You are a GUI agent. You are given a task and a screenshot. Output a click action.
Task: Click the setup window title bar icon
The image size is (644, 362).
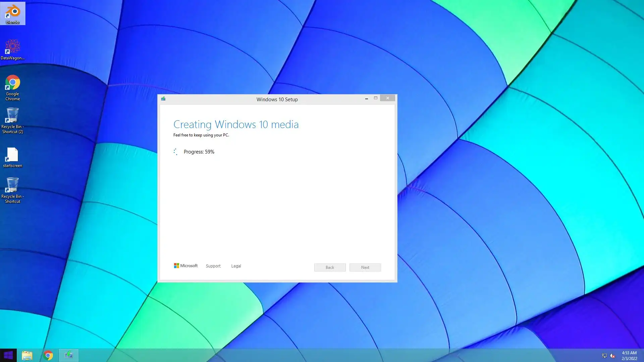(x=163, y=99)
